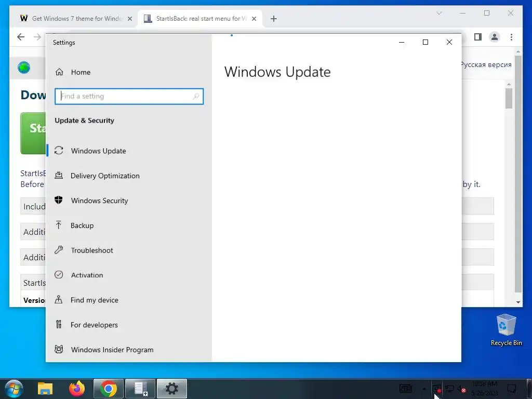The height and width of the screenshot is (399, 532).
Task: Open a new Chrome tab
Action: pyautogui.click(x=274, y=19)
